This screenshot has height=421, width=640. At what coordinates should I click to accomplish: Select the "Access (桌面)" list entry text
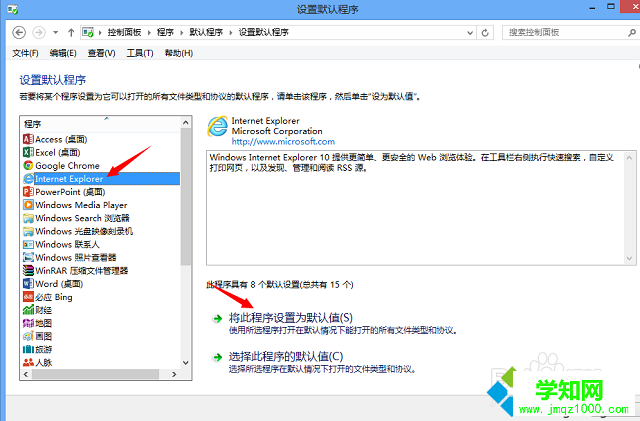click(x=61, y=139)
